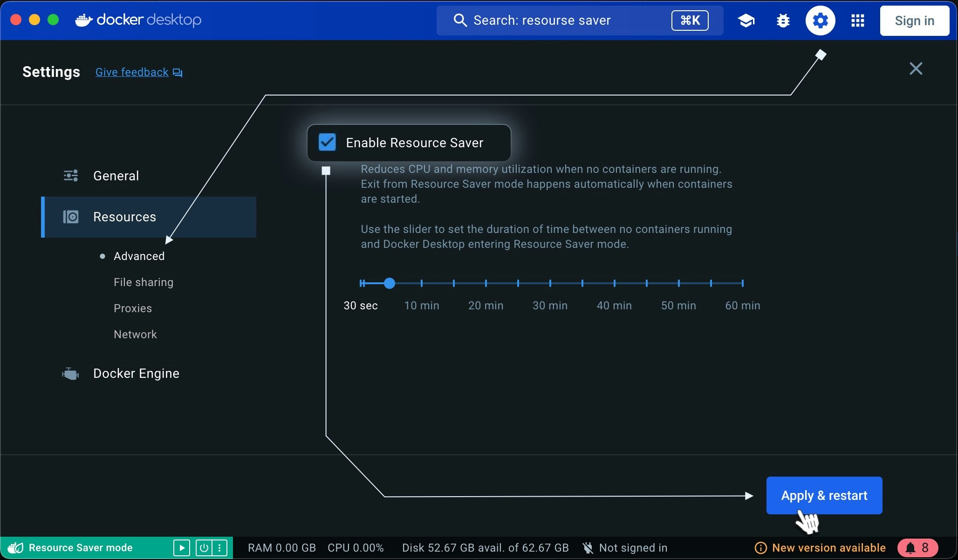Set slider to the 30 min mark
This screenshot has width=958, height=560.
(x=550, y=283)
